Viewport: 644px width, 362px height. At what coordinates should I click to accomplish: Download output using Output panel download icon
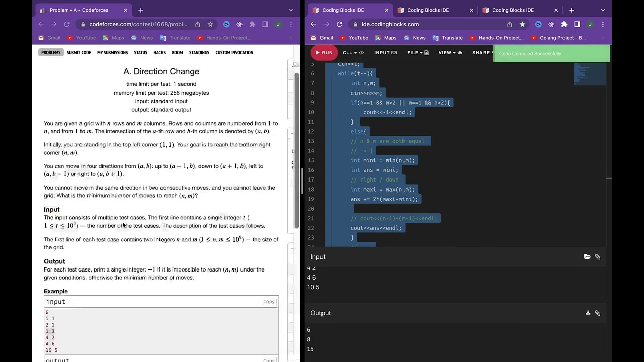(x=588, y=313)
